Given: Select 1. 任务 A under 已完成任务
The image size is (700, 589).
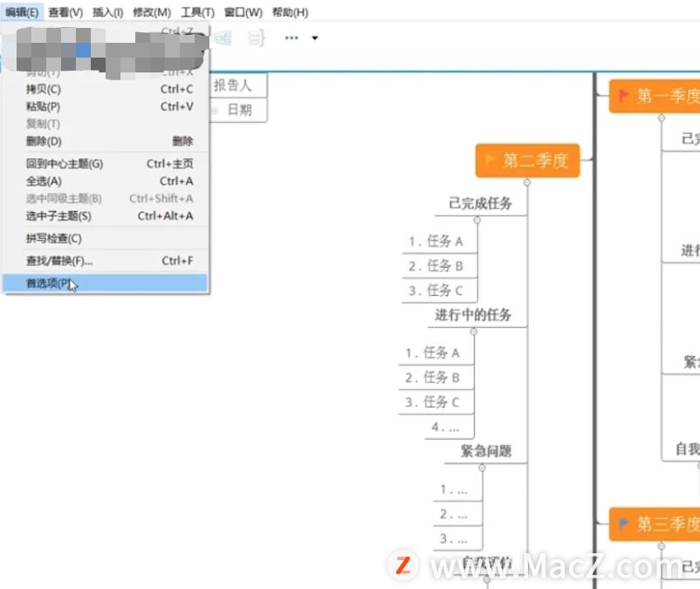Looking at the screenshot, I should (x=436, y=242).
